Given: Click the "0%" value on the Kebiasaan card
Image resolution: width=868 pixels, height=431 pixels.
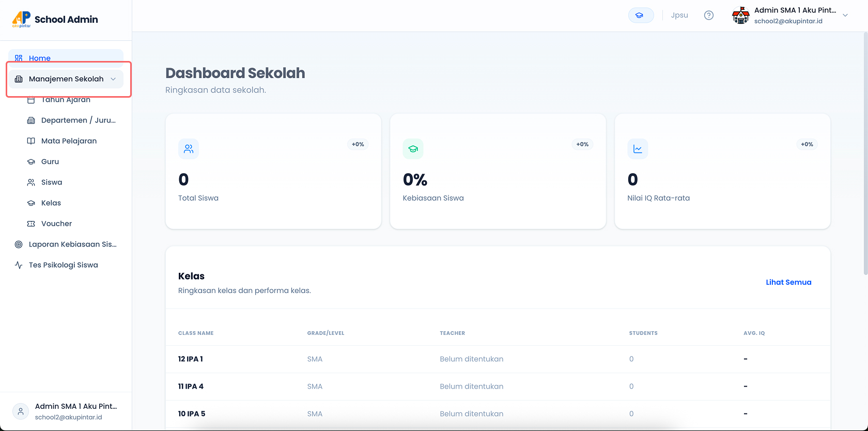Looking at the screenshot, I should click(415, 180).
